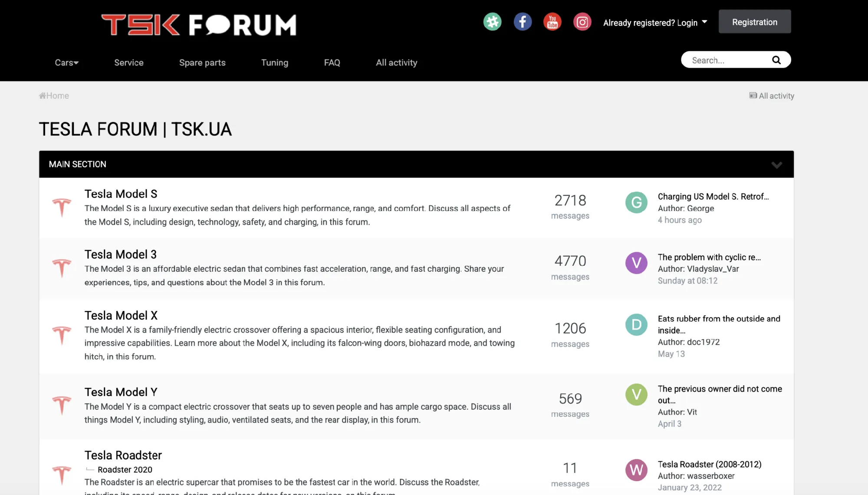The width and height of the screenshot is (868, 495).
Task: Click the Tesla logo beside Model 3
Action: [62, 268]
